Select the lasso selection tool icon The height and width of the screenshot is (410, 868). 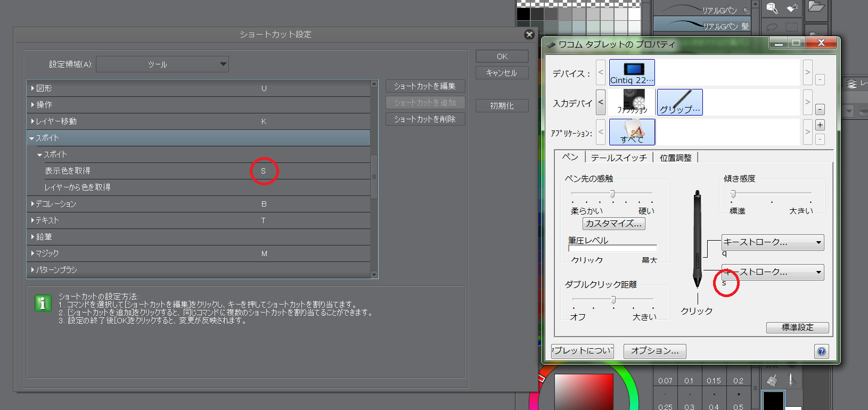click(x=772, y=26)
